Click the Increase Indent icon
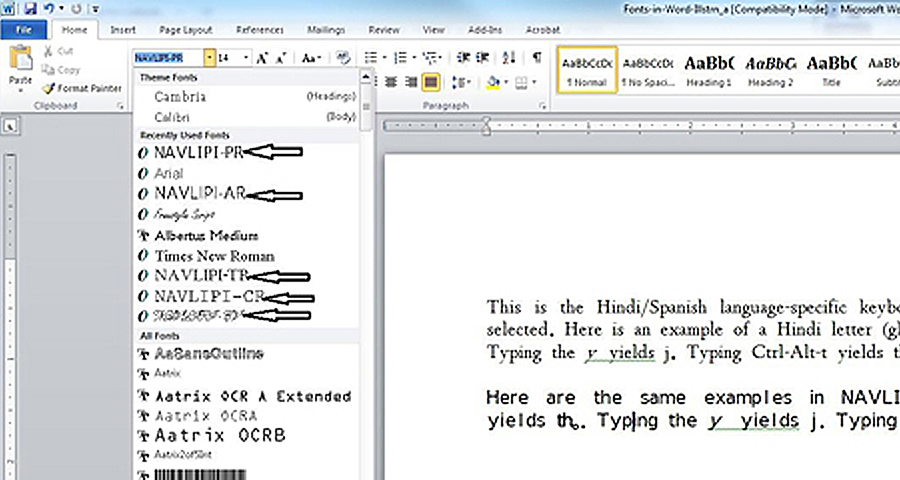The width and height of the screenshot is (900, 480). (482, 57)
